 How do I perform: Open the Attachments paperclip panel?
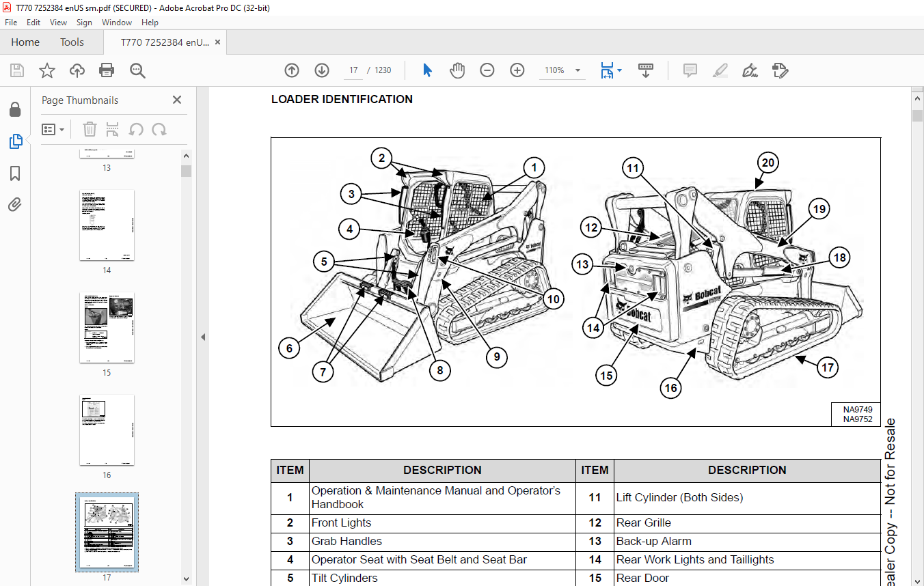[x=15, y=204]
